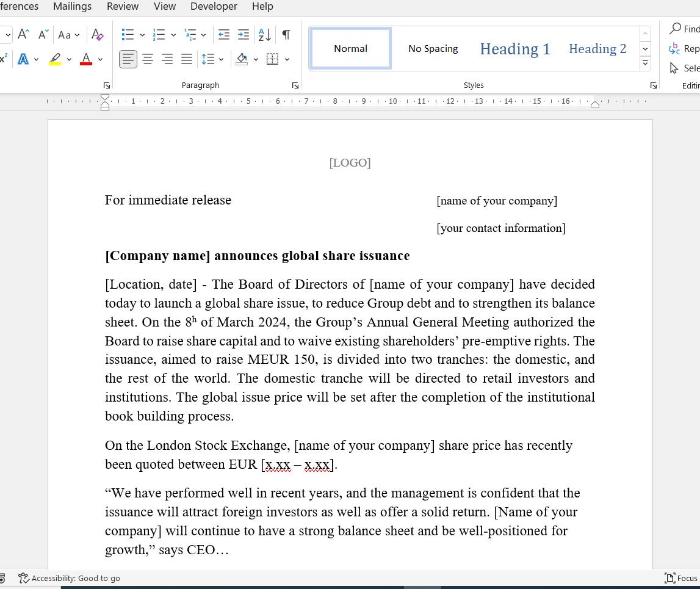The width and height of the screenshot is (700, 589).
Task: Toggle center paragraph alignment
Action: tap(147, 59)
